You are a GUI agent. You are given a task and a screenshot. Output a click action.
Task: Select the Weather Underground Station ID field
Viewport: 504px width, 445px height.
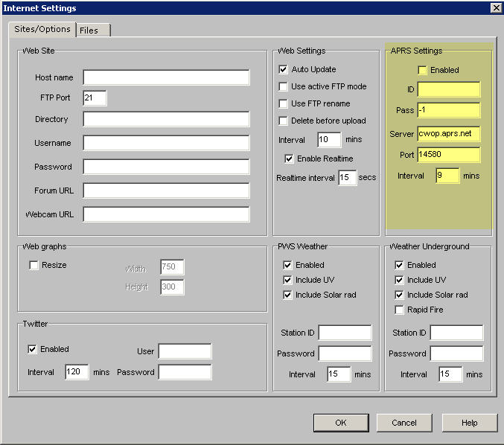pyautogui.click(x=456, y=333)
